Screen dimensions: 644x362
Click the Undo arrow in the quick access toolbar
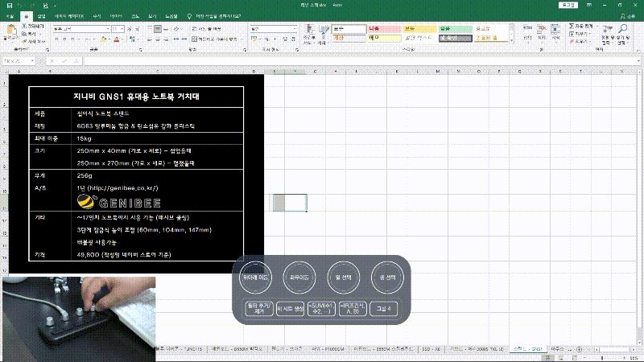[21, 6]
